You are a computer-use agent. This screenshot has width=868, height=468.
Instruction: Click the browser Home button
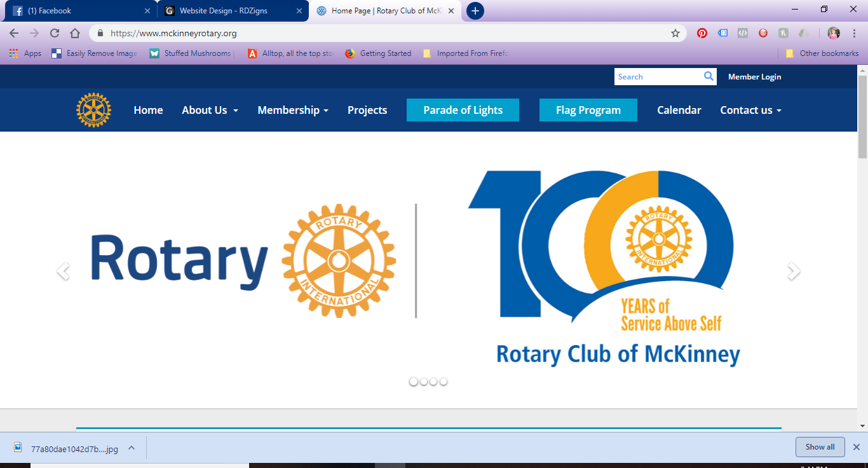click(x=75, y=33)
